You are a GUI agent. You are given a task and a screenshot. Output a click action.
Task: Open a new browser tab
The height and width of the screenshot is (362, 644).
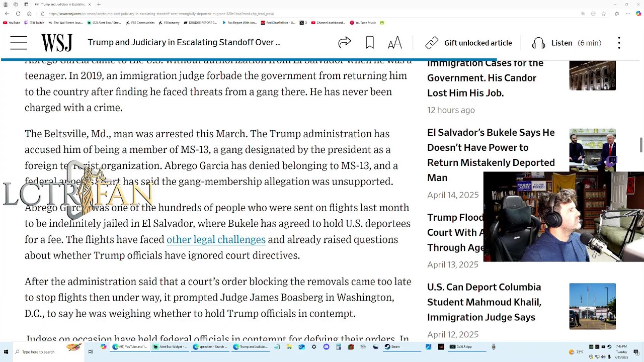99,4
